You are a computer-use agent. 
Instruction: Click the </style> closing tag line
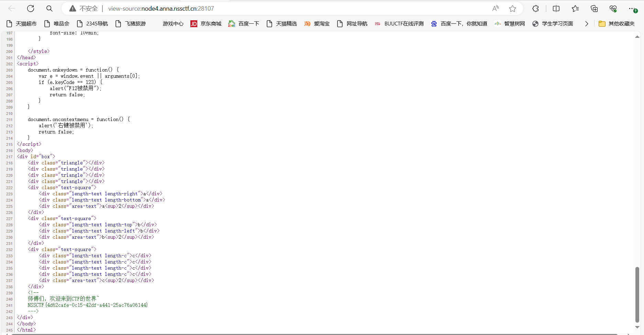pyautogui.click(x=39, y=51)
